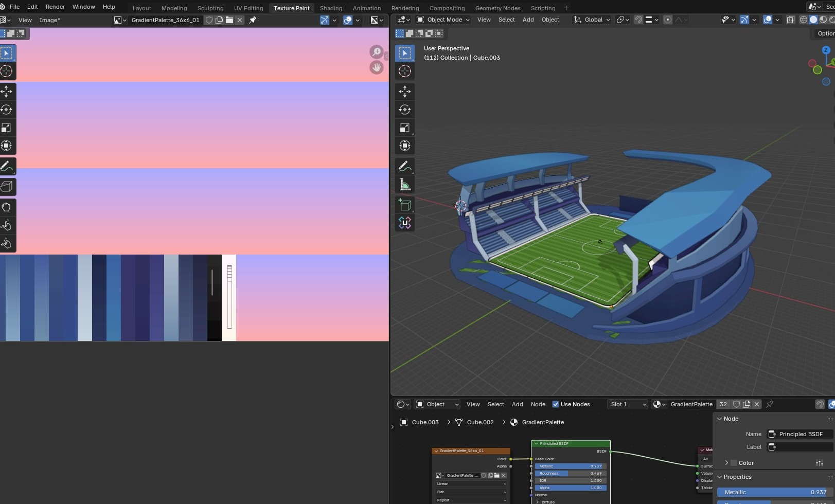
Task: Open the Render menu
Action: pos(55,7)
